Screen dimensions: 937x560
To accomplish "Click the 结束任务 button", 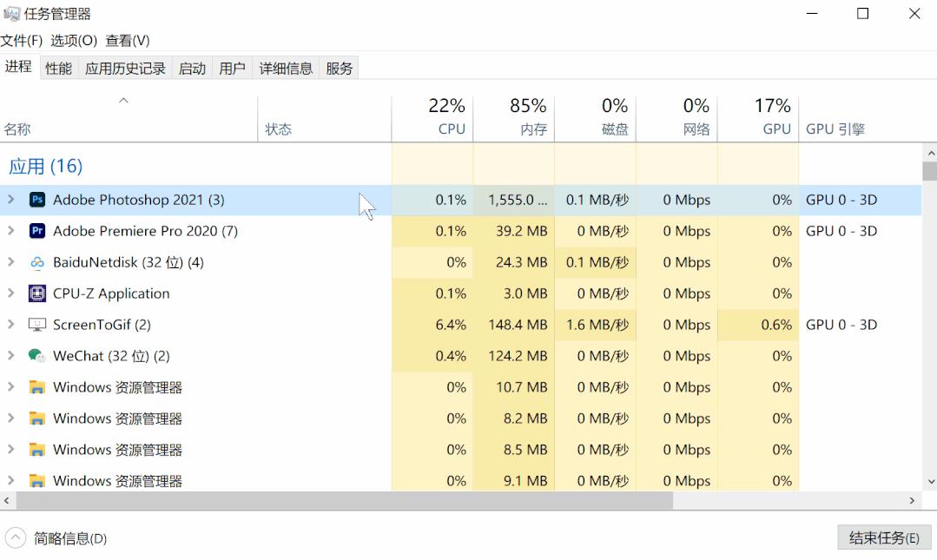I will (x=884, y=538).
